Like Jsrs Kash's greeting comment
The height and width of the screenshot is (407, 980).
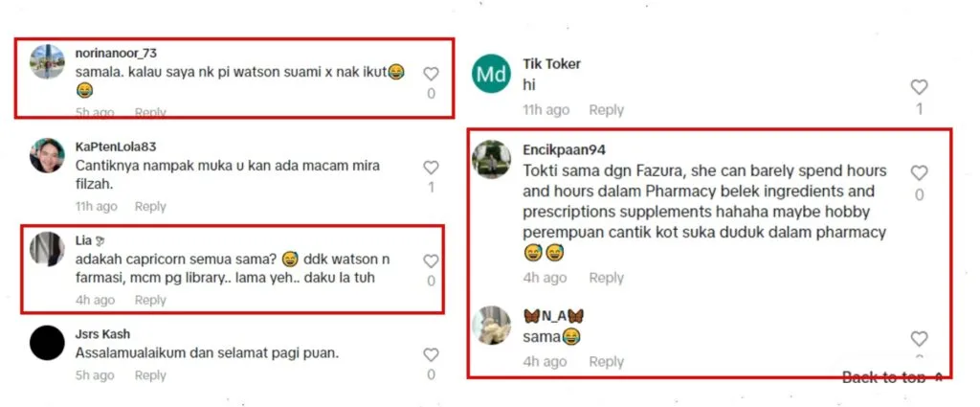point(432,355)
